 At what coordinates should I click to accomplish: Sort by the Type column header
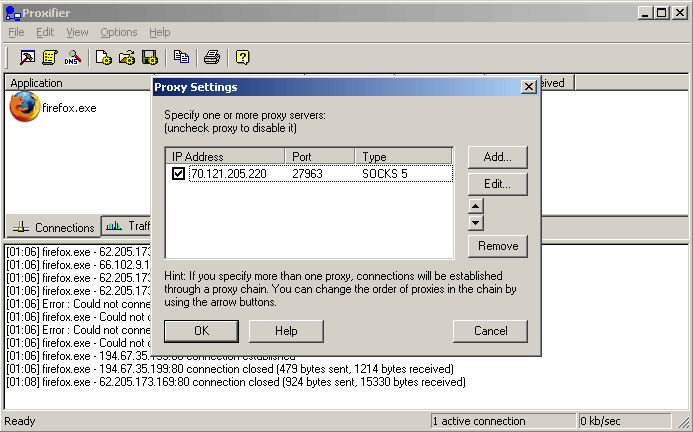pyautogui.click(x=404, y=157)
